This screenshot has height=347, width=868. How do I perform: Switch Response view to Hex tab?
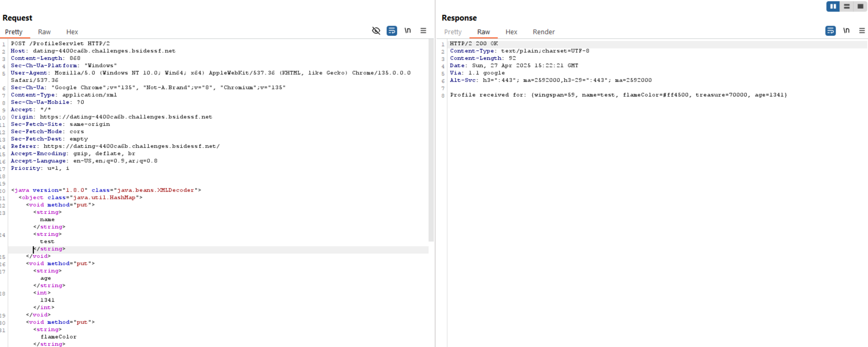point(511,32)
